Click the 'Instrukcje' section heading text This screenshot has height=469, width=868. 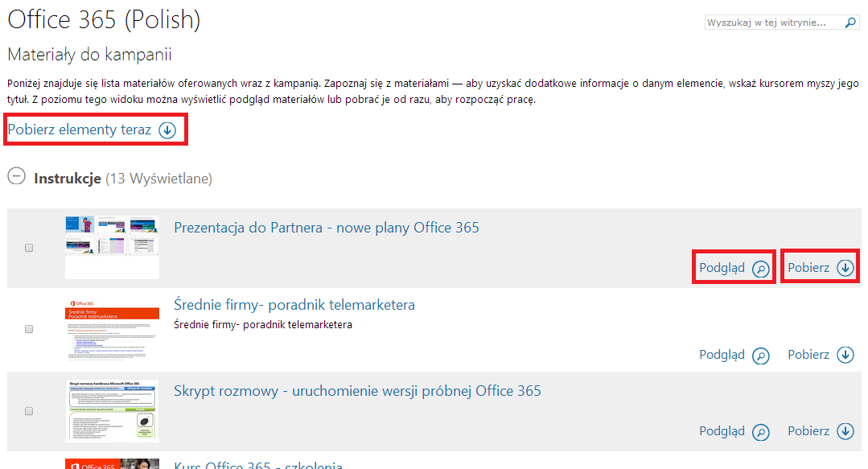[x=68, y=179]
